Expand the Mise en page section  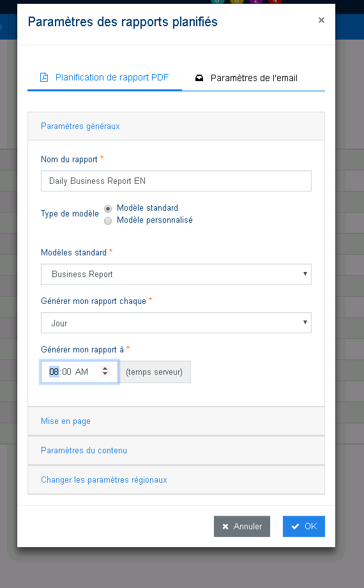(x=176, y=421)
